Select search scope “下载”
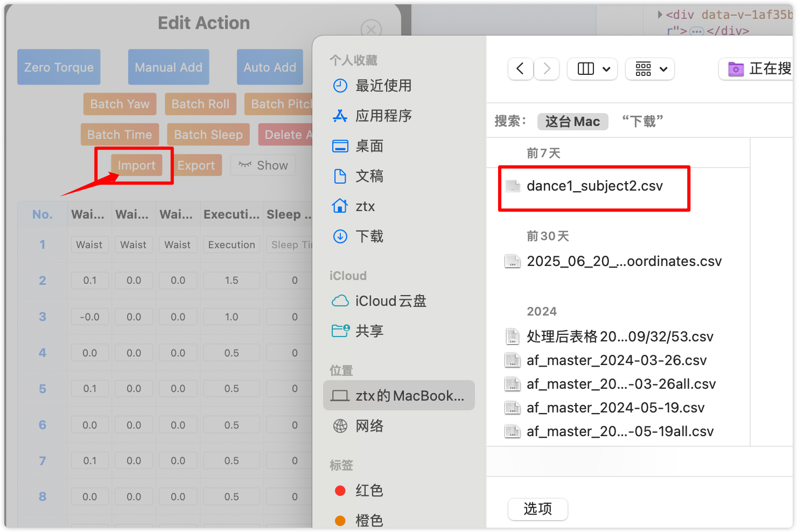 [x=642, y=122]
